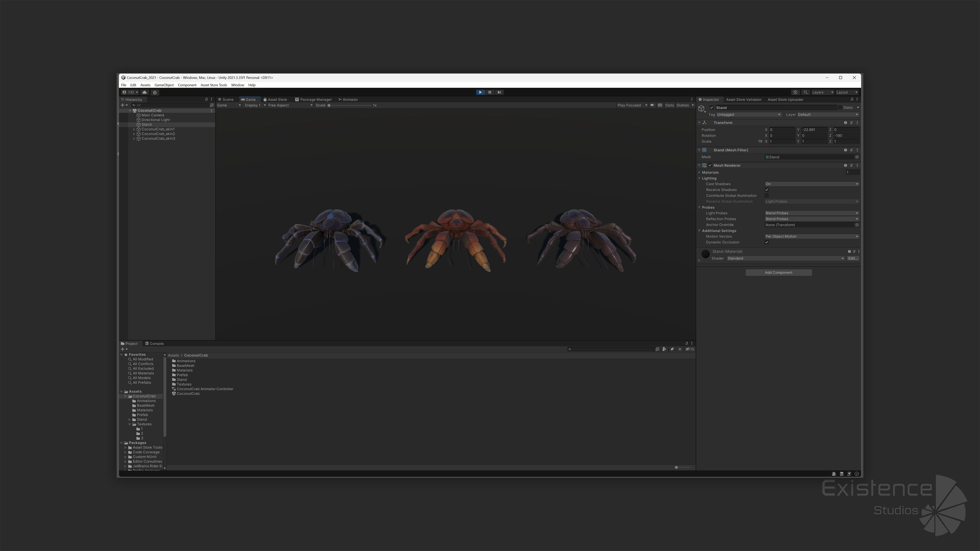Open the Light Probes dropdown
This screenshot has width=980, height=551.
pos(812,213)
